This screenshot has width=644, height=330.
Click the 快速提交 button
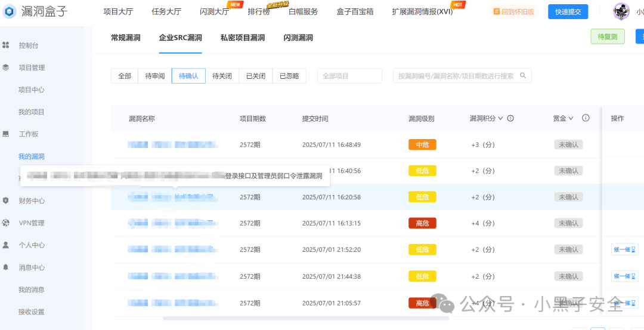[568, 11]
